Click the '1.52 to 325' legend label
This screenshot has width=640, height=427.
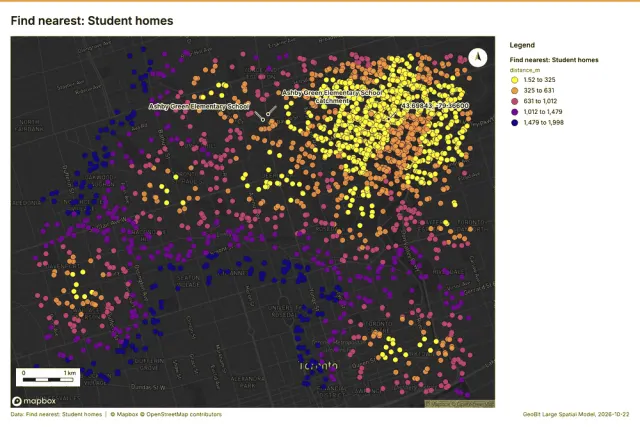click(539, 80)
